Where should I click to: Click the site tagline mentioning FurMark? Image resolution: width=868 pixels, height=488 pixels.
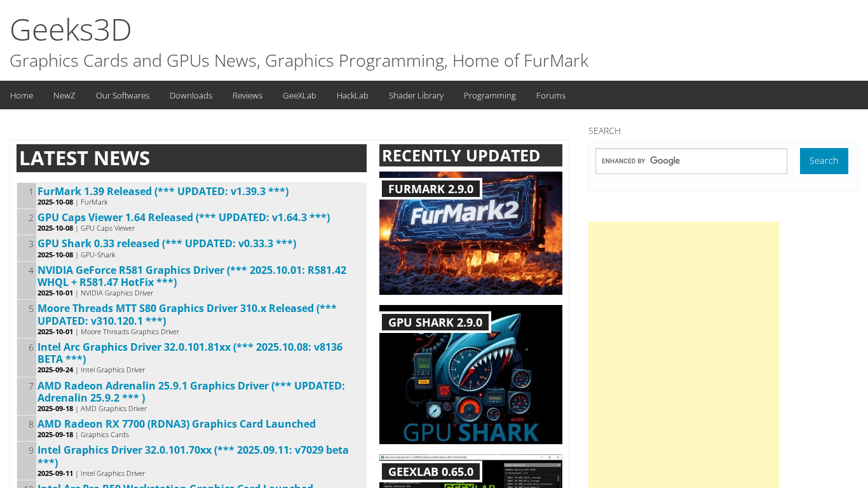(299, 60)
